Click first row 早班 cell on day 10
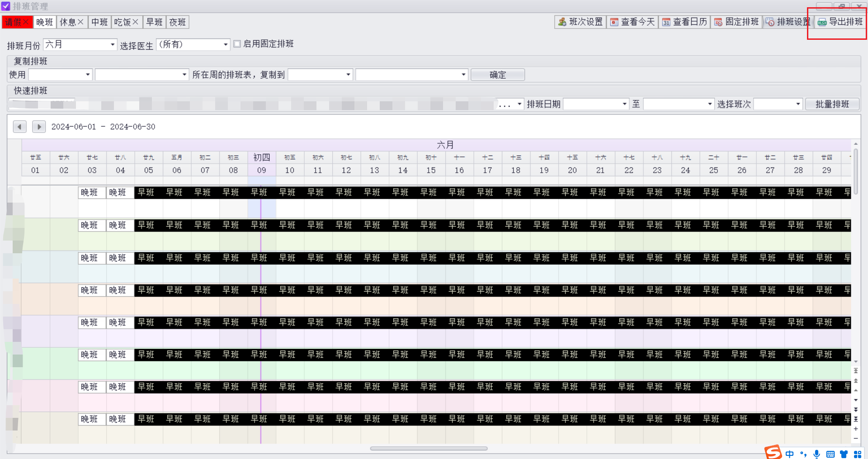Screen dimensions: 868x459 pyautogui.click(x=290, y=193)
